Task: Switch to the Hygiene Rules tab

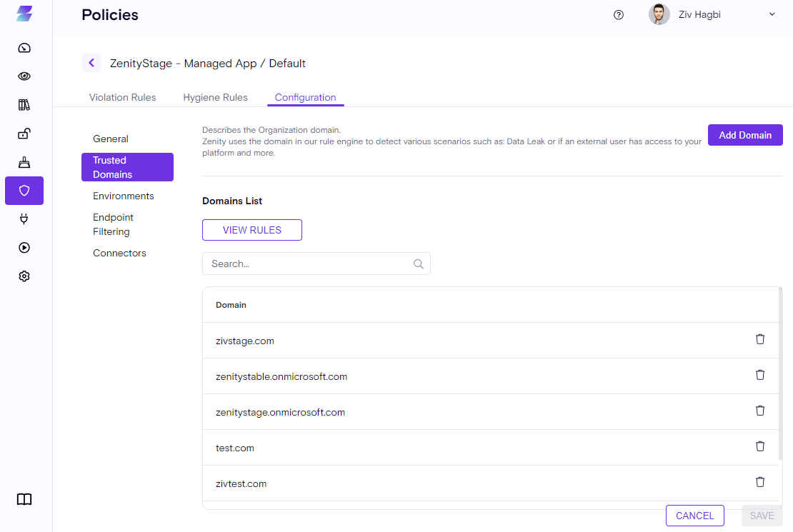Action: point(215,97)
